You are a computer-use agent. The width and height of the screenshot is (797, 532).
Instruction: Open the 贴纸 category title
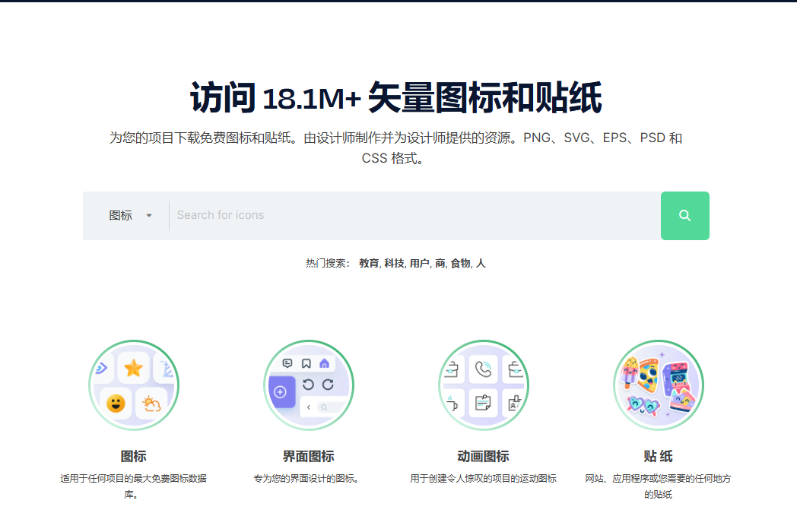pyautogui.click(x=659, y=456)
